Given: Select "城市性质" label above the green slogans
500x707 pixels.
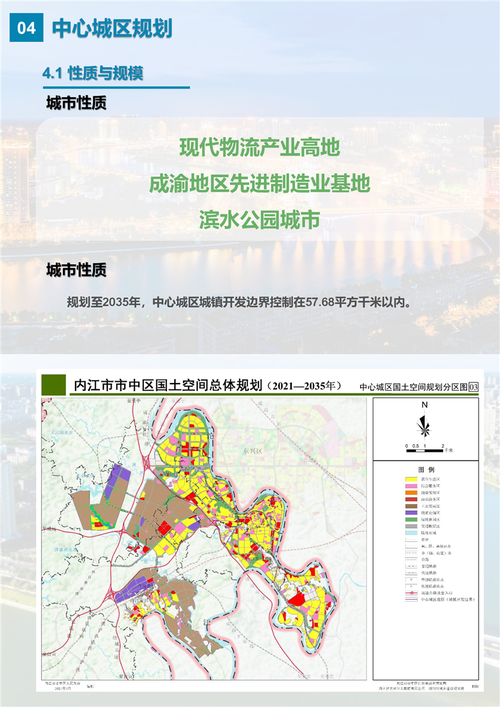Looking at the screenshot, I should click(76, 103).
